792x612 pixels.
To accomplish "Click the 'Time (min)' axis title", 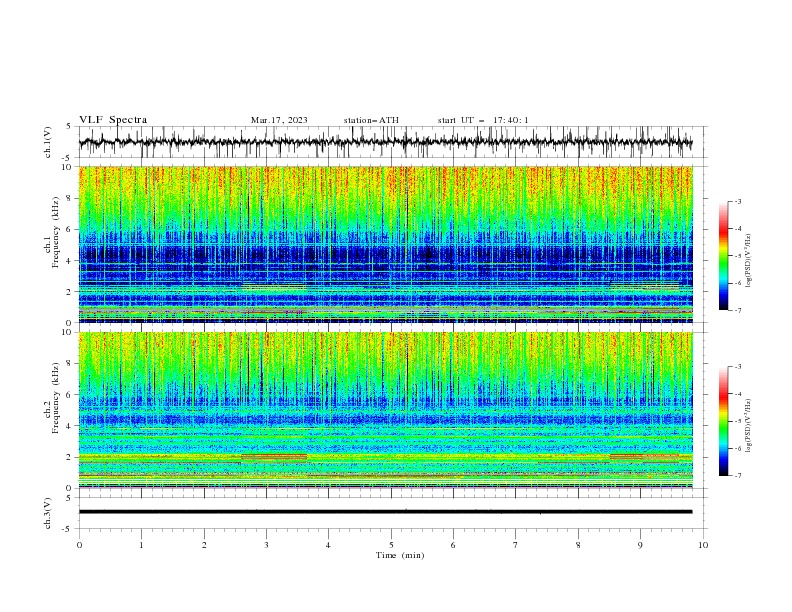I will coord(400,555).
